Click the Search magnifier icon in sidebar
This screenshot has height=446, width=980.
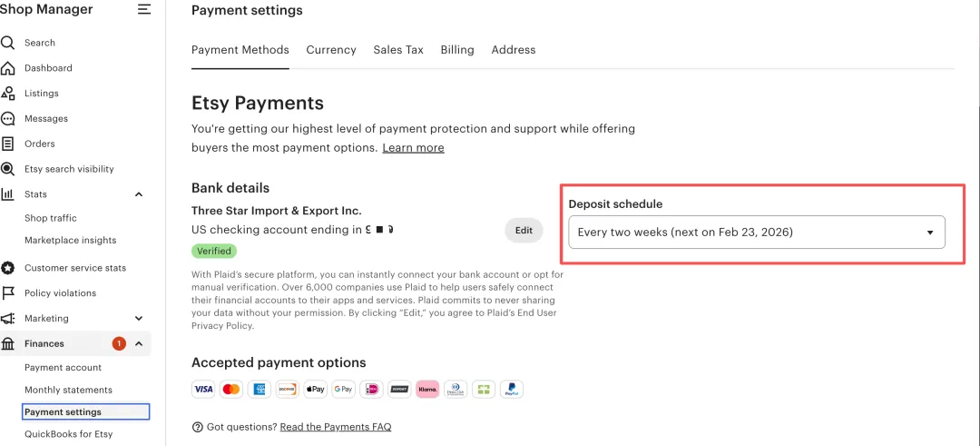(x=8, y=43)
